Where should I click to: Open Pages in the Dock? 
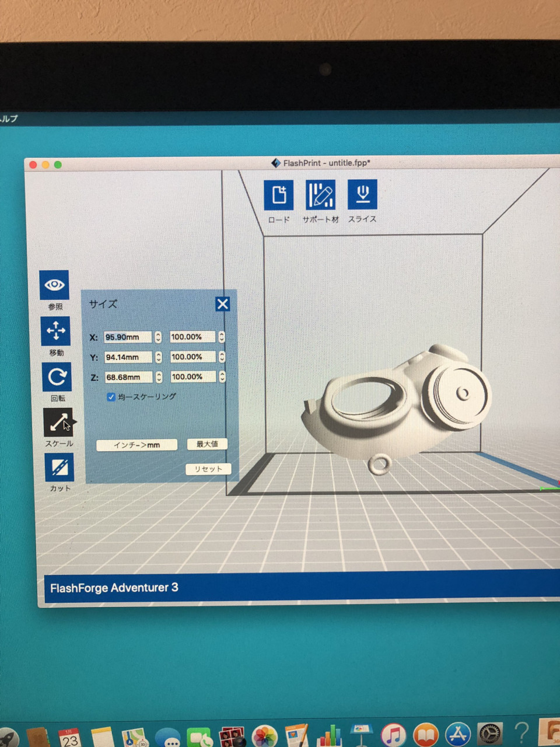297,736
